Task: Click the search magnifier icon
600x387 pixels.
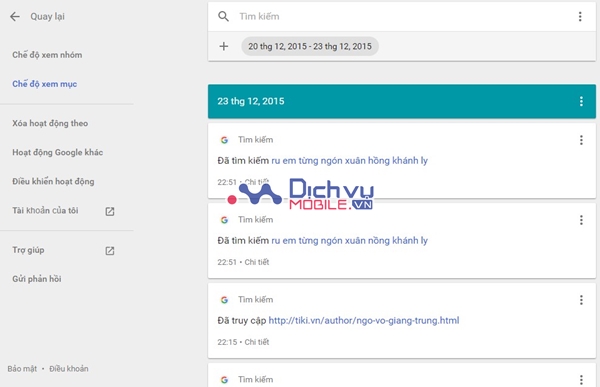Action: [x=223, y=16]
